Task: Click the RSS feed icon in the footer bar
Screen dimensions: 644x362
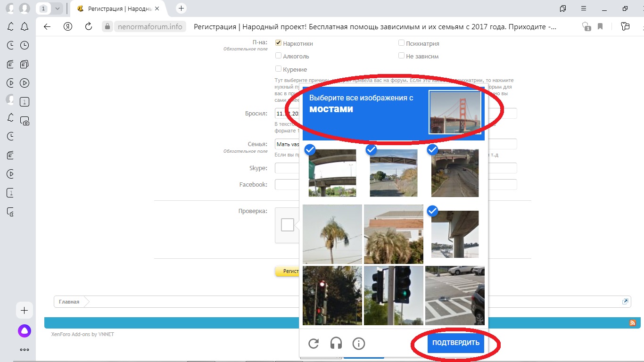Action: click(633, 323)
